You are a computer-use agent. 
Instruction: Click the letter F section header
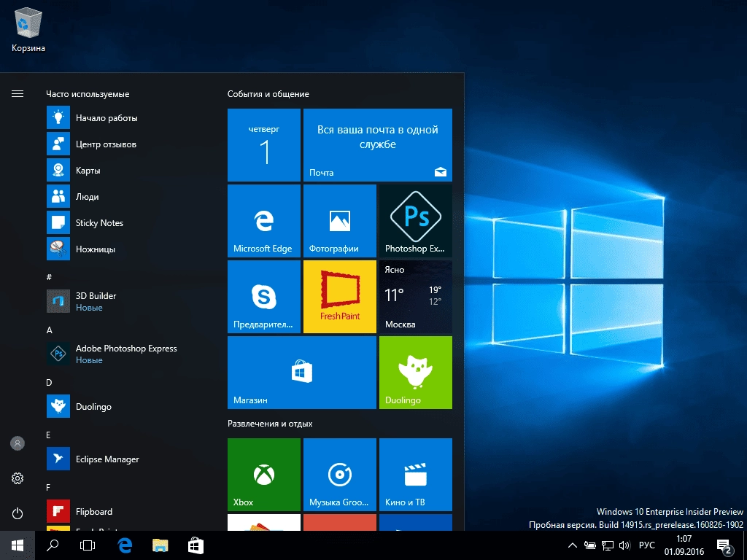click(48, 487)
